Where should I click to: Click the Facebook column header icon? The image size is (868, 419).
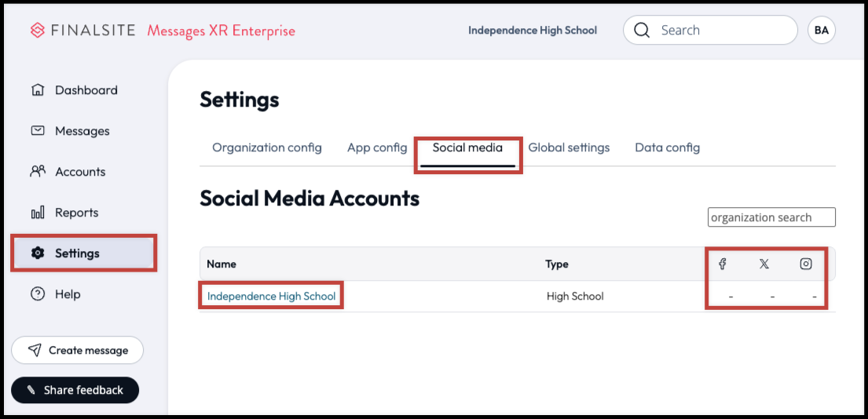coord(723,264)
